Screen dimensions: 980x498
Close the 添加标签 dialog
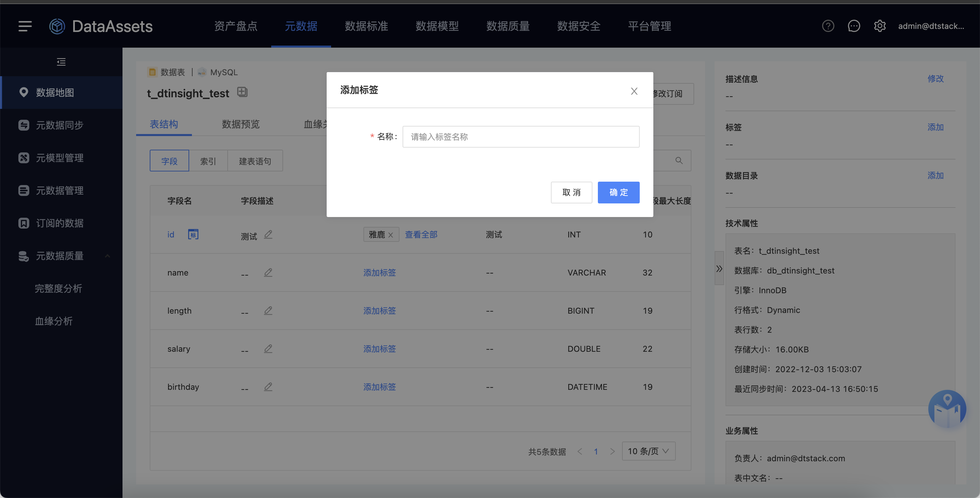coord(634,91)
